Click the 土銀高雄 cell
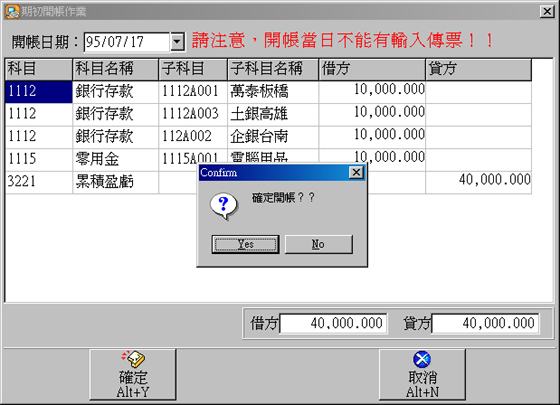The image size is (560, 405). tap(273, 114)
